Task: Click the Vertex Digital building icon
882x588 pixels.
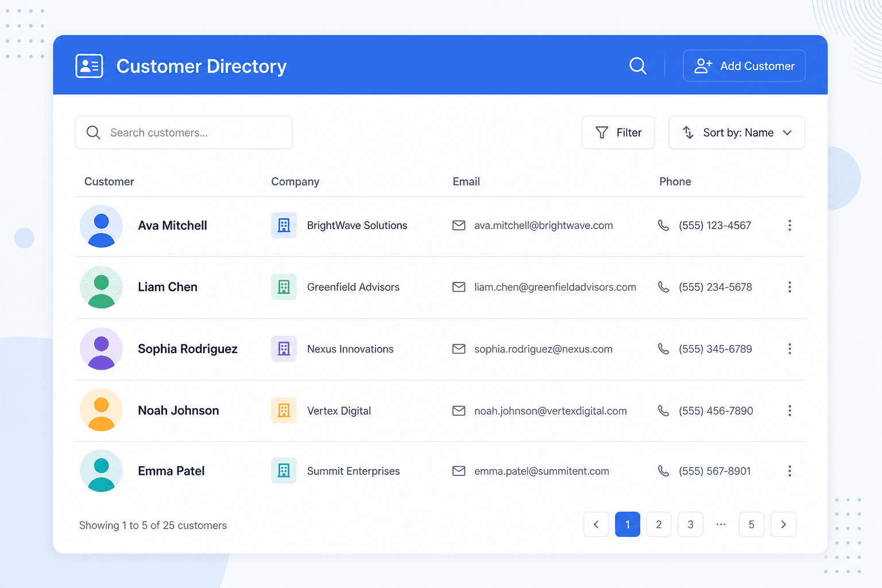Action: [x=284, y=411]
